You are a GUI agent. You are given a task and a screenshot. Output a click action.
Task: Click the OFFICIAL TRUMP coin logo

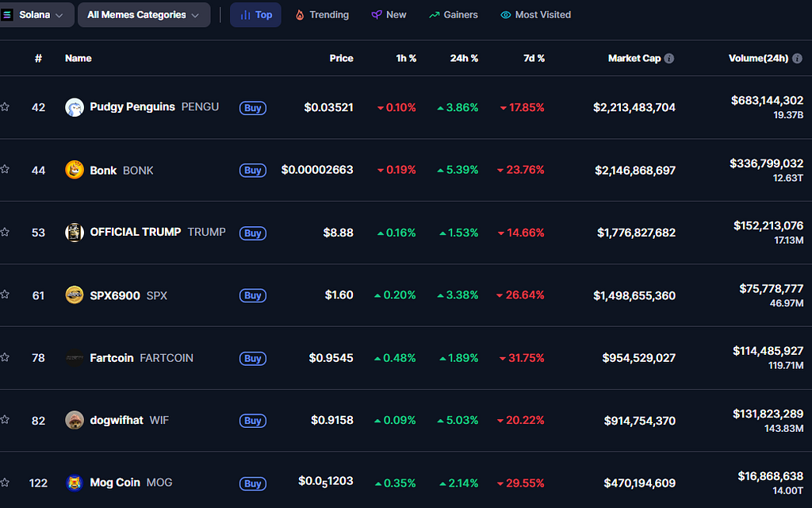click(75, 233)
